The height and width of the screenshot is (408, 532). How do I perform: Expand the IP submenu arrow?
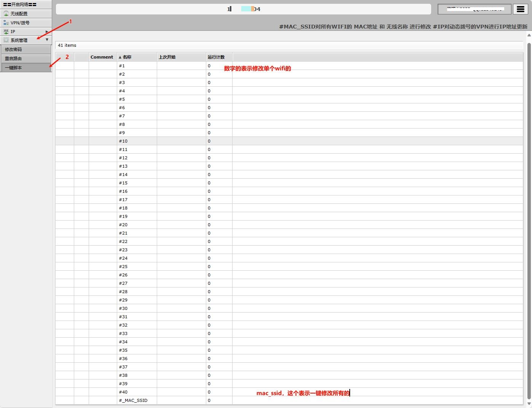coord(47,32)
